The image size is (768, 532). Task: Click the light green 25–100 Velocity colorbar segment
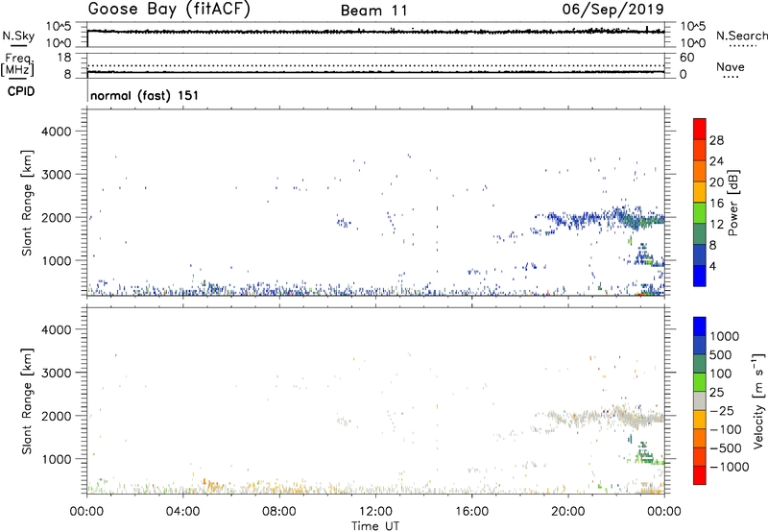pos(700,382)
